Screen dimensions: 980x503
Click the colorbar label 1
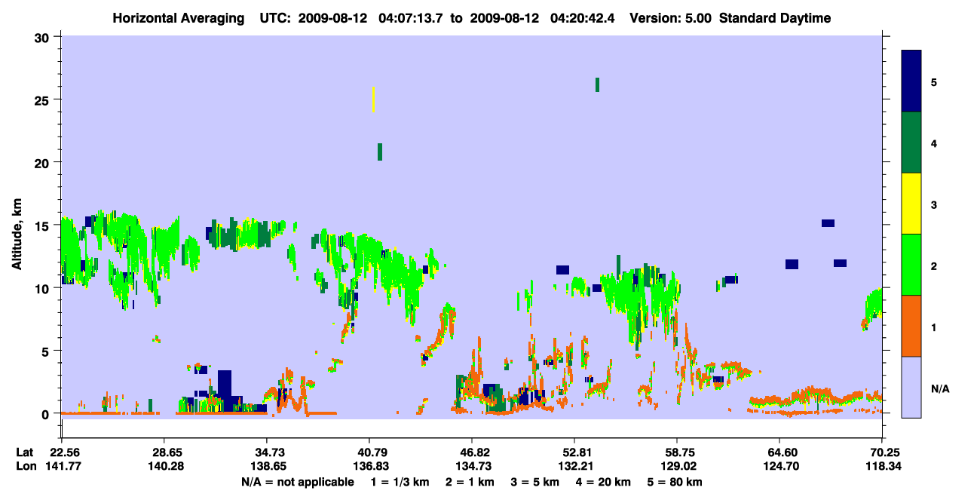point(934,327)
